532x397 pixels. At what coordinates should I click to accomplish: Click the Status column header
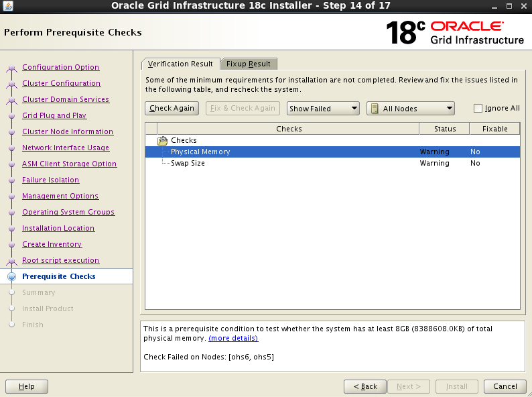(x=445, y=129)
